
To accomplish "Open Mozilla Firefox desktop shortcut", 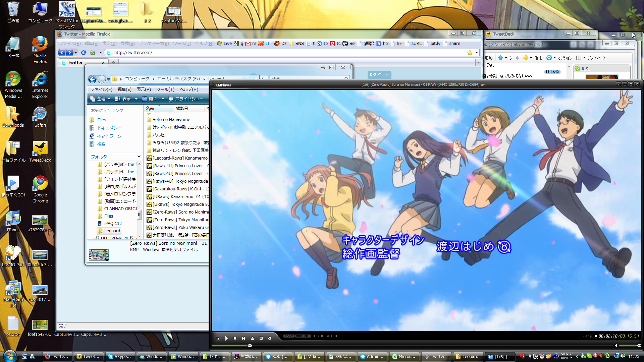I will 40,50.
